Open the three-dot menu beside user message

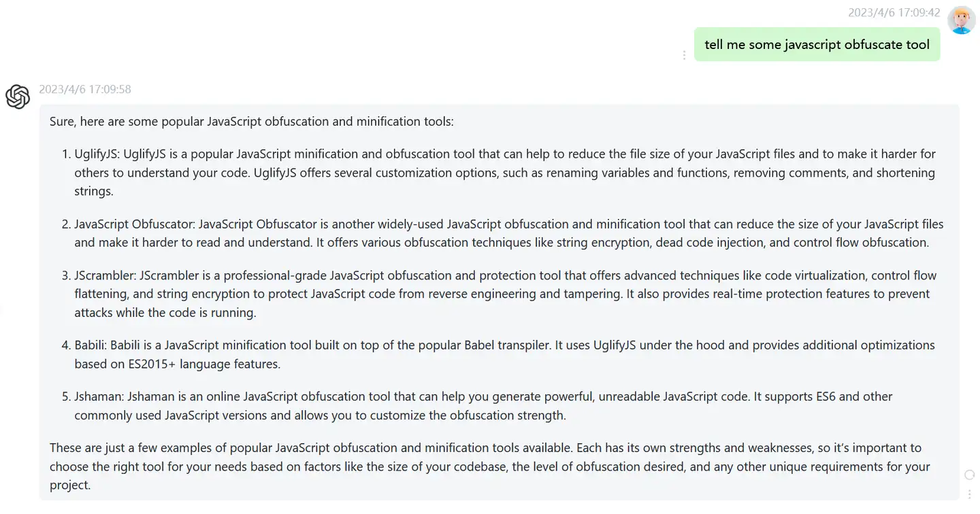pos(684,55)
